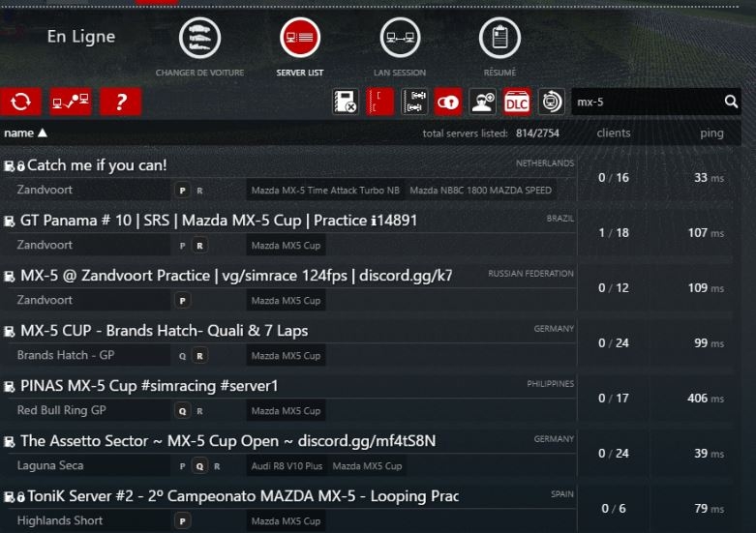Image resolution: width=756 pixels, height=533 pixels.
Task: Click the padlock icon on ToniK Server #2
Action: click(x=20, y=497)
